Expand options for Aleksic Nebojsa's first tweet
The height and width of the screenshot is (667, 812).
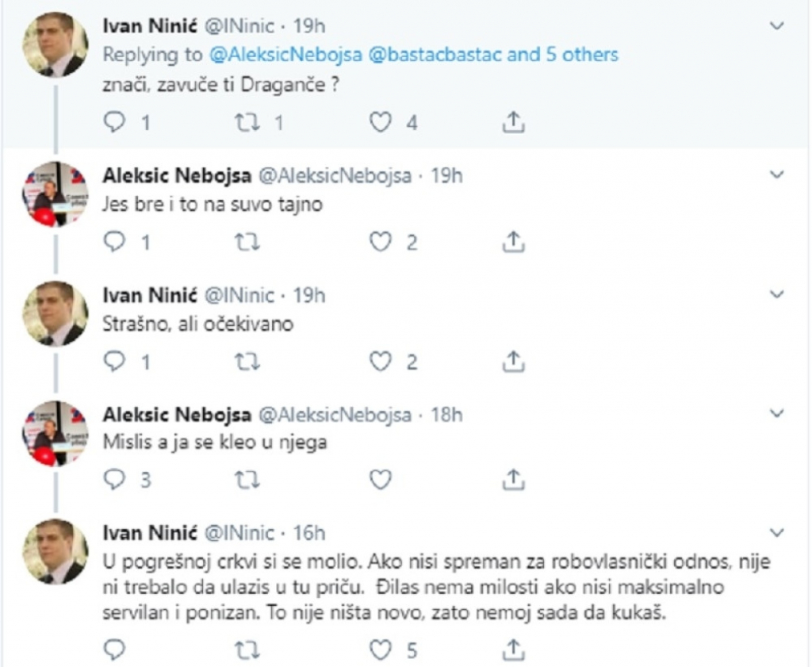[x=776, y=174]
